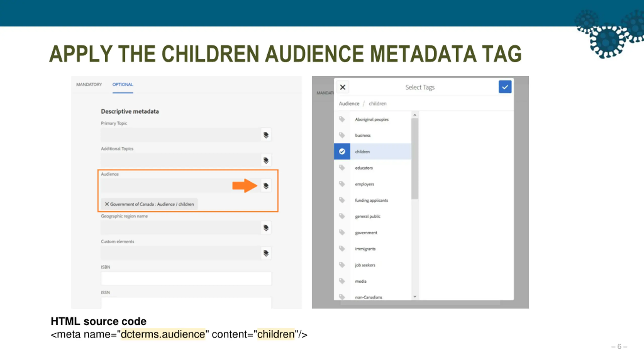Confirm tag selection with blue checkmark button
This screenshot has height=362, width=644.
pos(505,87)
